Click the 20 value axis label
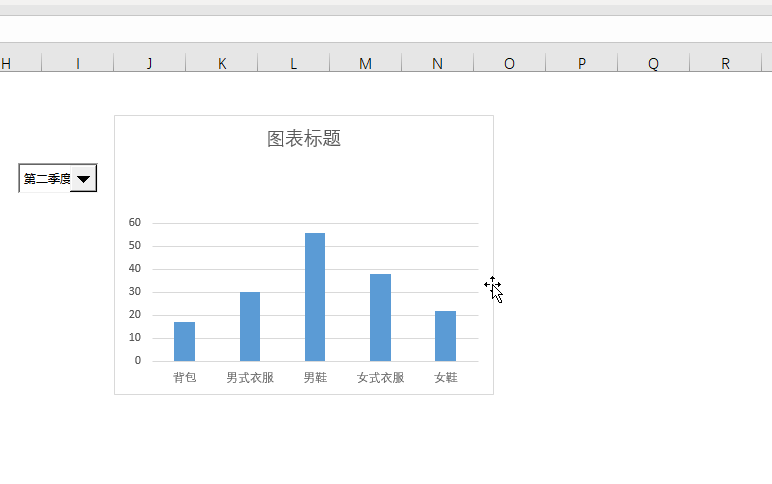Screen dimensions: 772x484 (135, 315)
